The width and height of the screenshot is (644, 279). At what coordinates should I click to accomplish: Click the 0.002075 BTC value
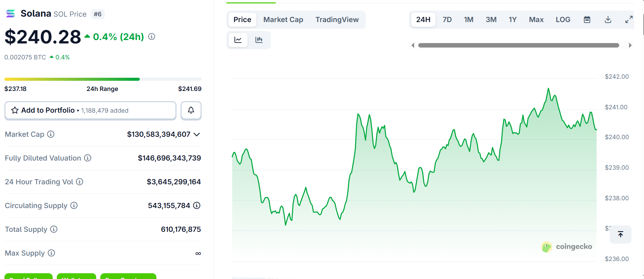coord(25,57)
